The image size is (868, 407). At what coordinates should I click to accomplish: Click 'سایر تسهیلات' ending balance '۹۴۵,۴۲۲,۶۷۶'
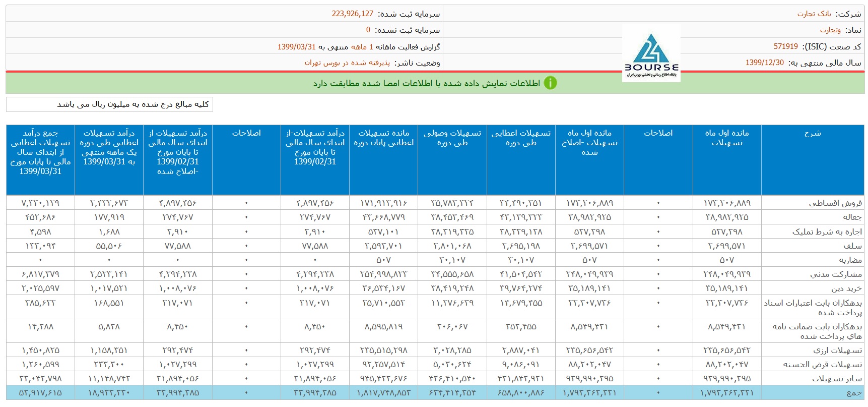coord(384,378)
